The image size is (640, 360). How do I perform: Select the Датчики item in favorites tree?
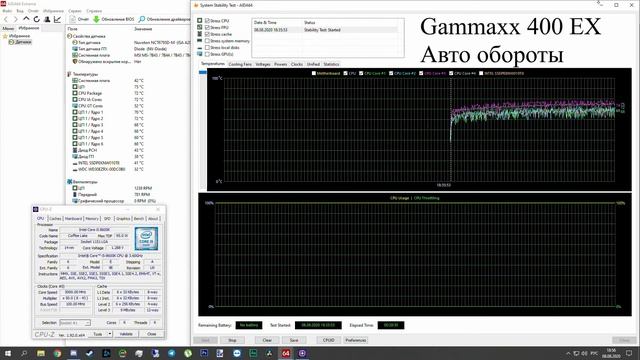20,42
